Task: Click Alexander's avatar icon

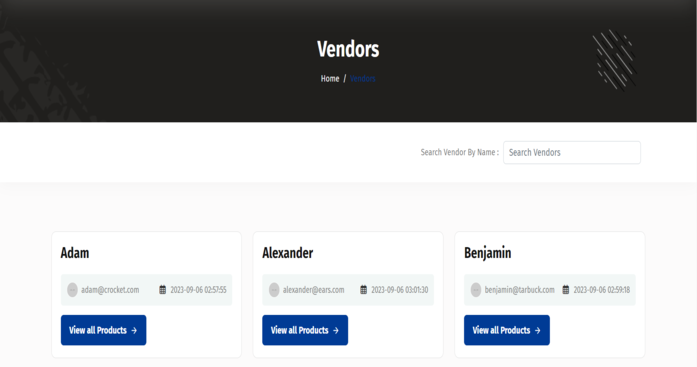Action: [x=274, y=290]
